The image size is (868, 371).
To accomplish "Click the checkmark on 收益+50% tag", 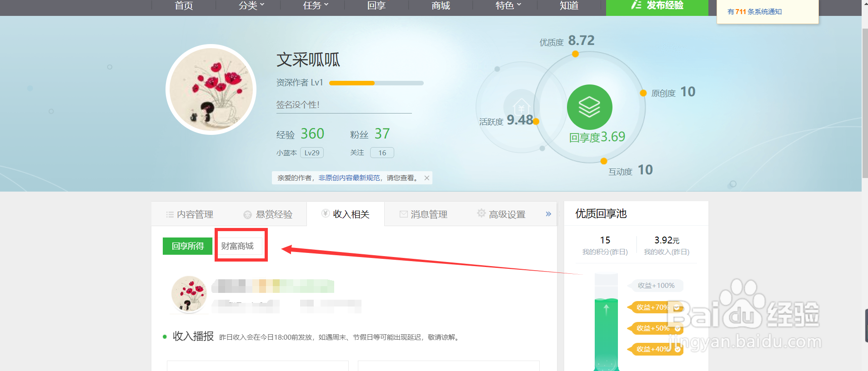I will (x=677, y=328).
